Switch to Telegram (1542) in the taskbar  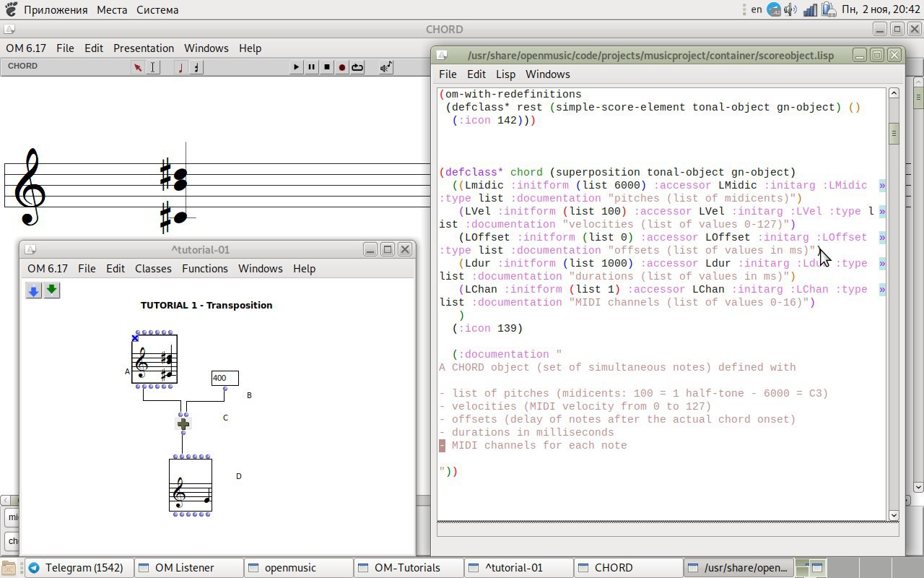click(78, 568)
